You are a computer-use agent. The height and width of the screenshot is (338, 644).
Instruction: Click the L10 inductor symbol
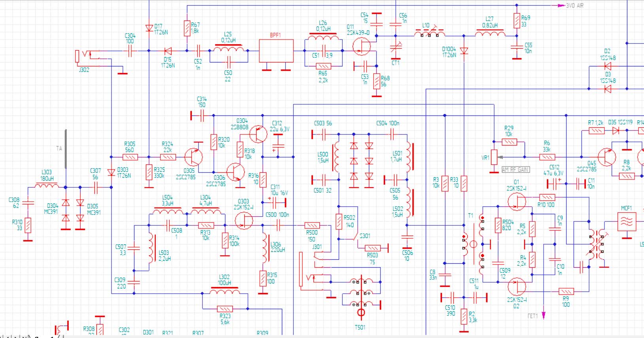(x=429, y=34)
